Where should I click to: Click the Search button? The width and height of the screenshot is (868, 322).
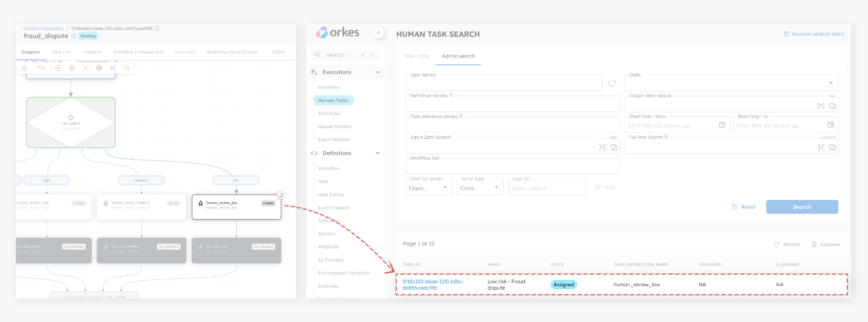(x=802, y=207)
